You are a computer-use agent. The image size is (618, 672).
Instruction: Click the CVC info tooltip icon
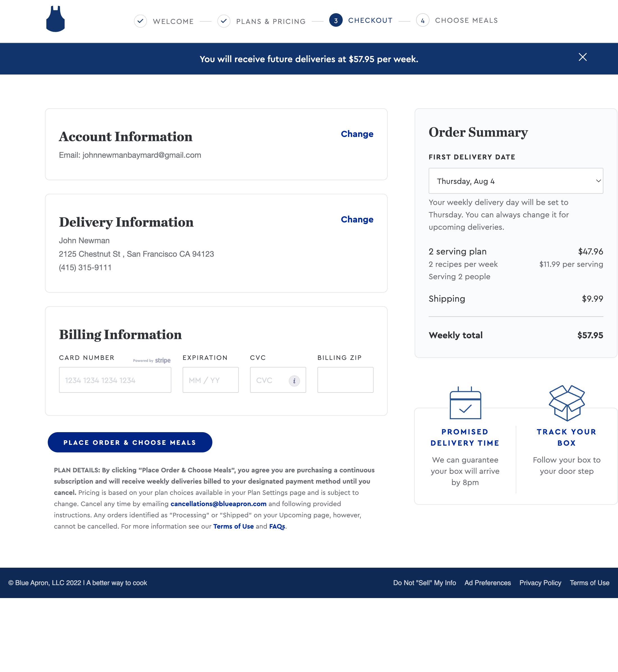(x=294, y=380)
